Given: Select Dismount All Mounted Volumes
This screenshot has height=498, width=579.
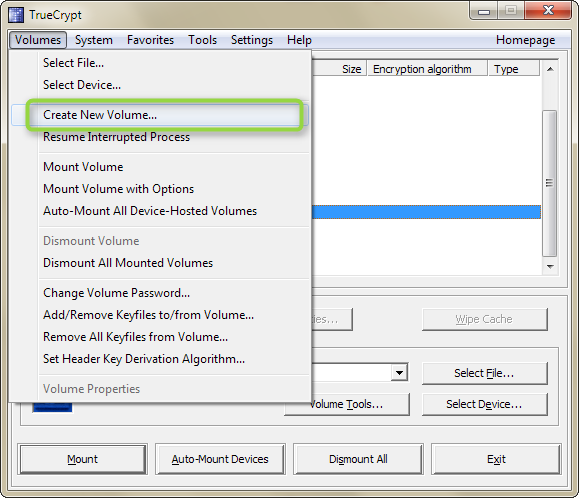Looking at the screenshot, I should 160,263.
